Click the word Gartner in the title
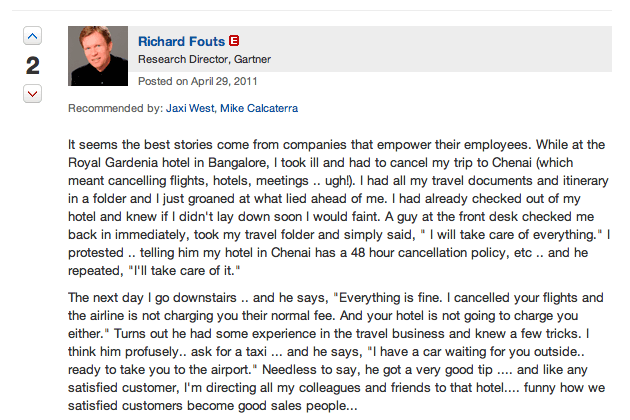The width and height of the screenshot is (630, 420). coord(252,59)
